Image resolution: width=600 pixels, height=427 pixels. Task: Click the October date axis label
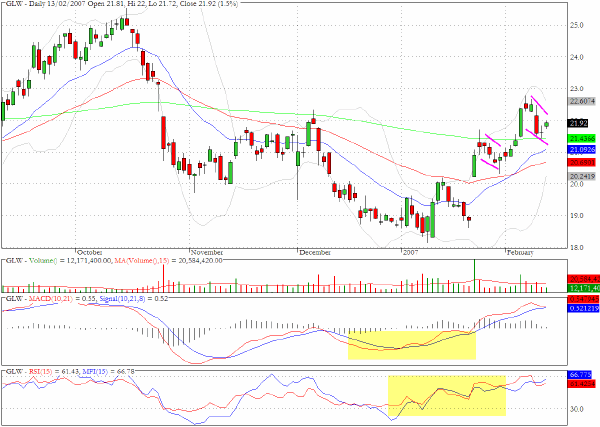tap(90, 253)
